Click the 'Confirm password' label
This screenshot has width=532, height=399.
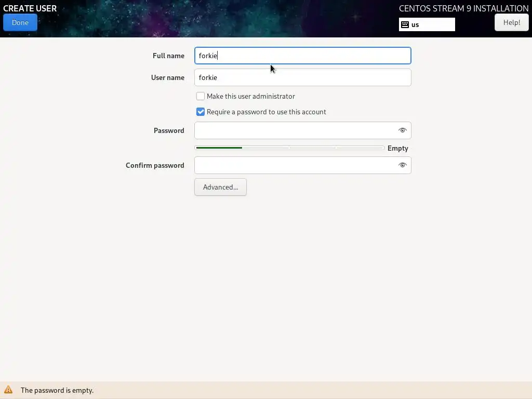[155, 165]
